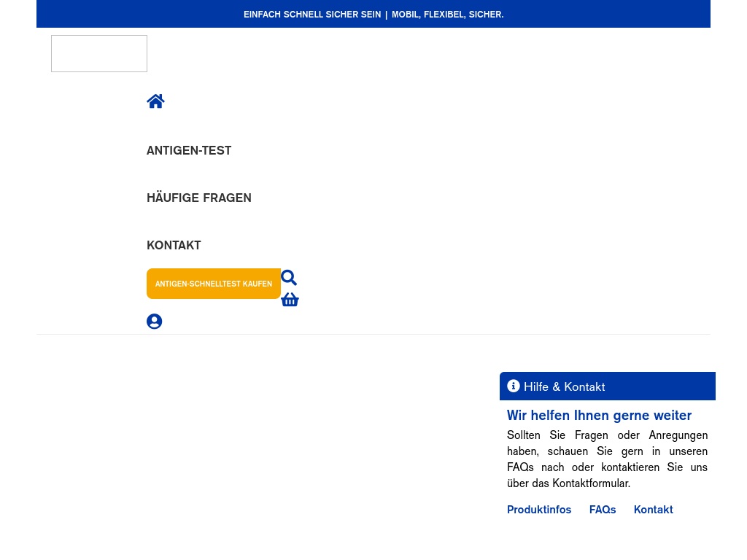Follow the FAQs link below the help text
The width and height of the screenshot is (747, 560).
[603, 510]
